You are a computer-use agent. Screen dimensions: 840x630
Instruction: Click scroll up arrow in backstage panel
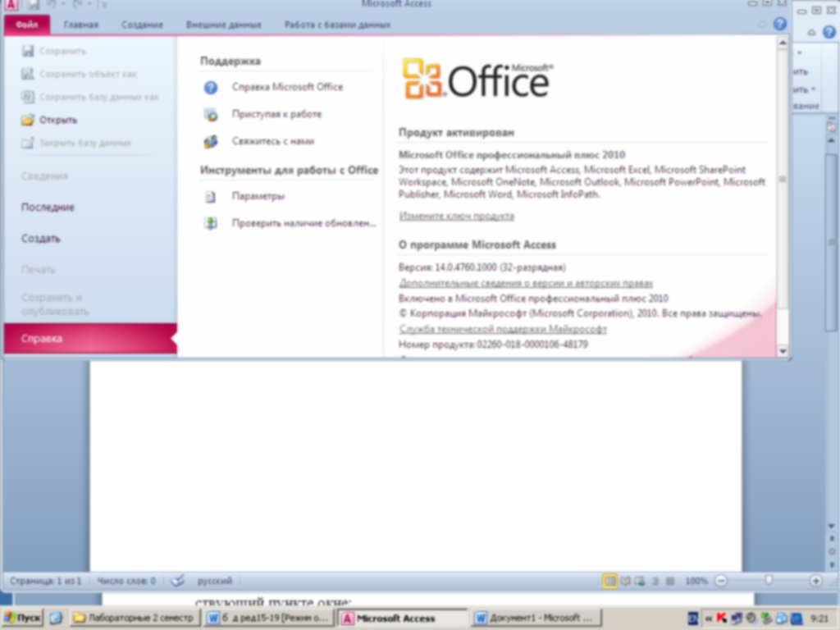click(x=782, y=42)
